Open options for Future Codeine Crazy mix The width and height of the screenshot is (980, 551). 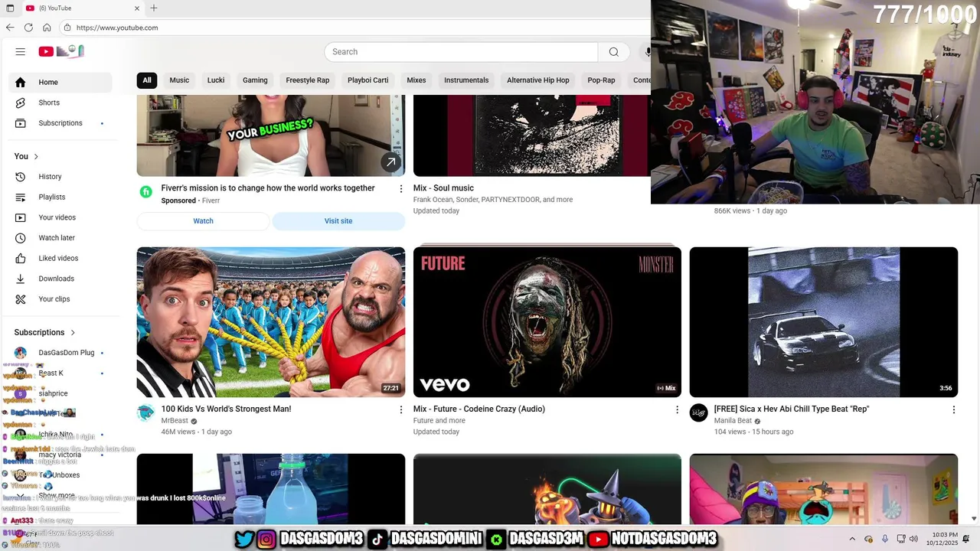tap(677, 409)
